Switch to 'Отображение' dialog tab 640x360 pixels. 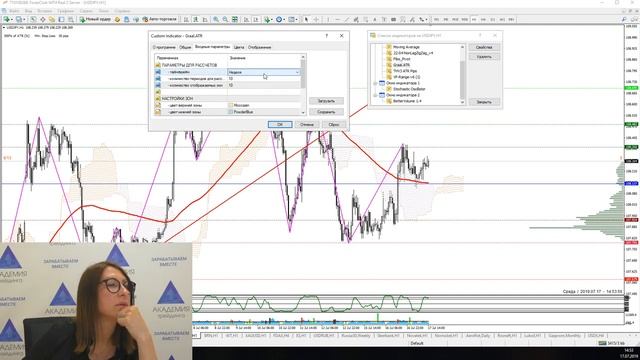pos(260,47)
